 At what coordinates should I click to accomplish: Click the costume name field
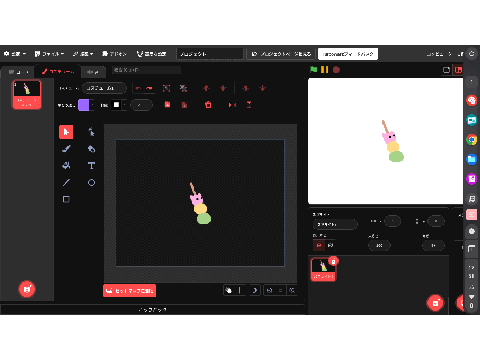[104, 88]
